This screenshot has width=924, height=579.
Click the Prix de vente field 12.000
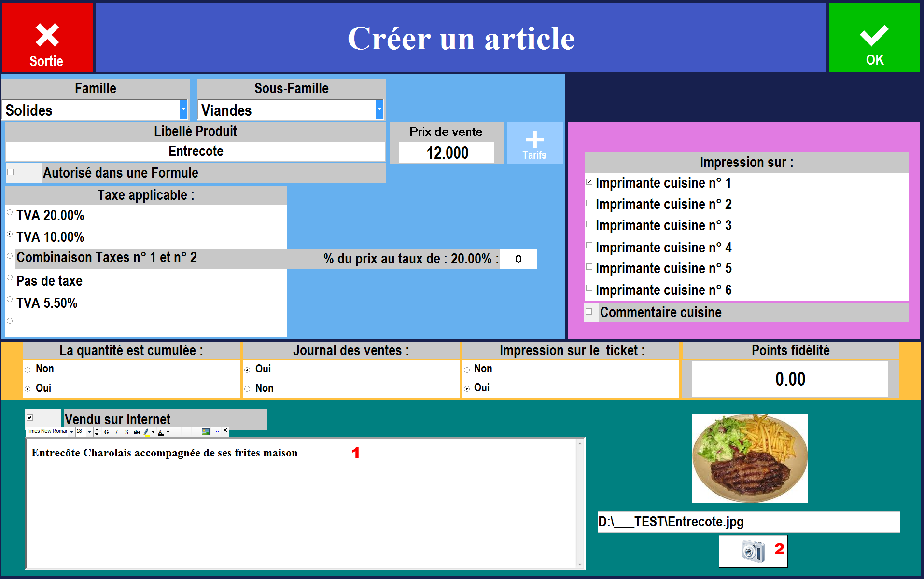(447, 152)
